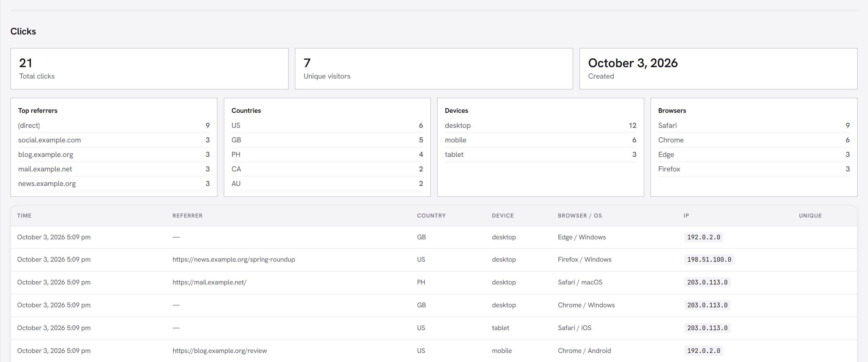The image size is (868, 362).
Task: Select the Edge / Windows table cell
Action: 582,237
